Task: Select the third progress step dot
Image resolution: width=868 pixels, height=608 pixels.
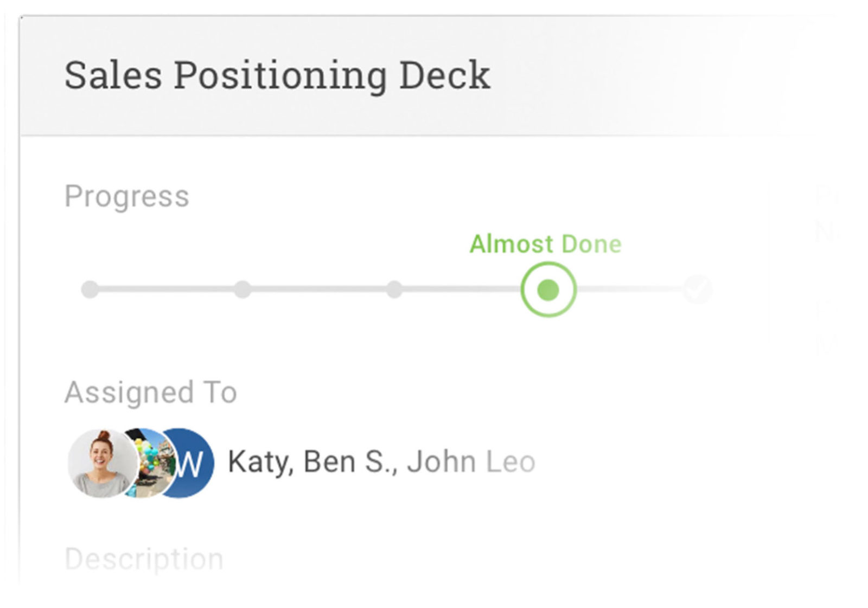Action: click(x=394, y=290)
